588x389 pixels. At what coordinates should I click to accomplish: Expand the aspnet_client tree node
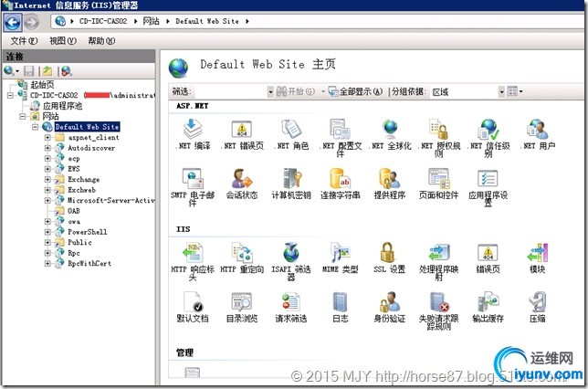tap(47, 138)
